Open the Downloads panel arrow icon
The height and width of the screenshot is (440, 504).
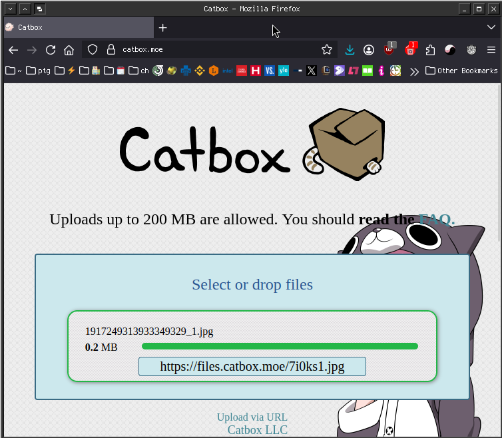[350, 50]
